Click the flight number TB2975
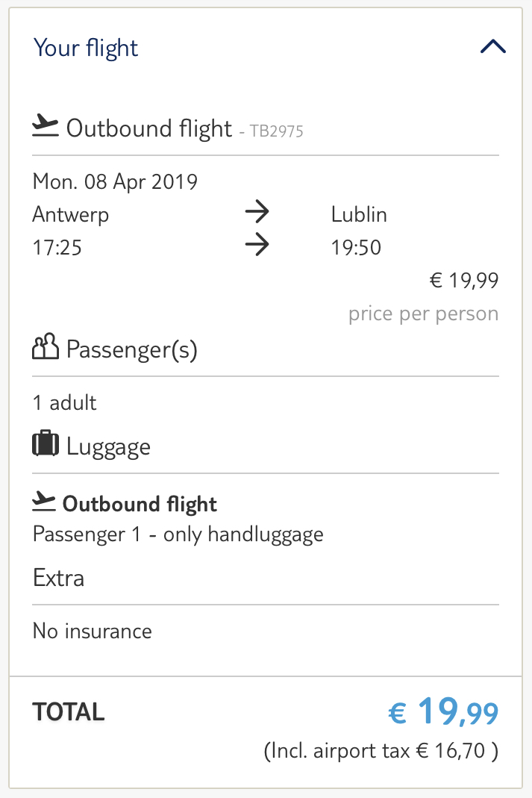The width and height of the screenshot is (532, 798). [x=277, y=131]
